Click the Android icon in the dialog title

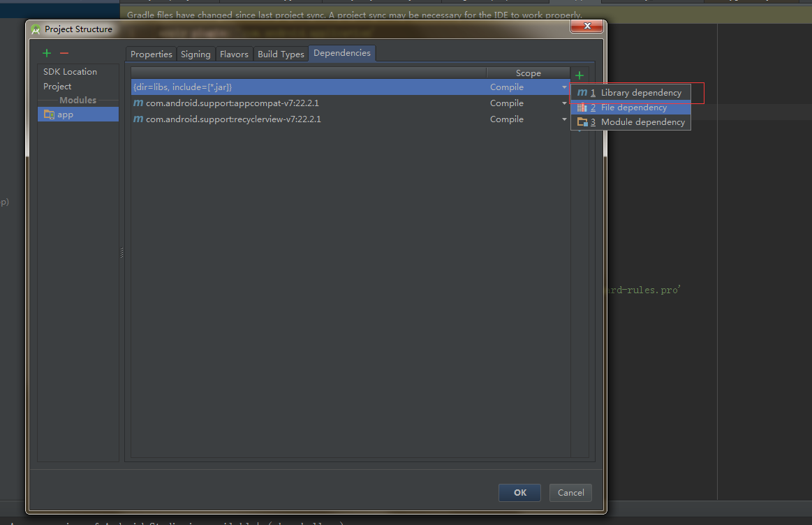coord(36,29)
